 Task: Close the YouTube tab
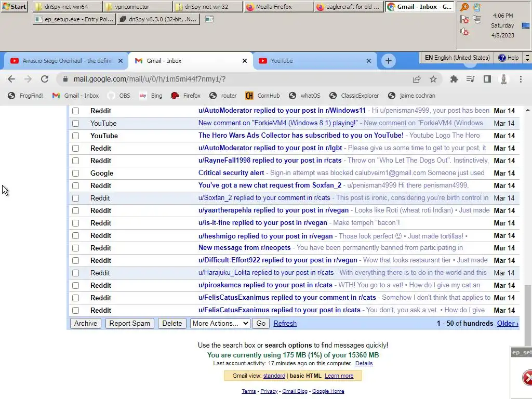(369, 61)
